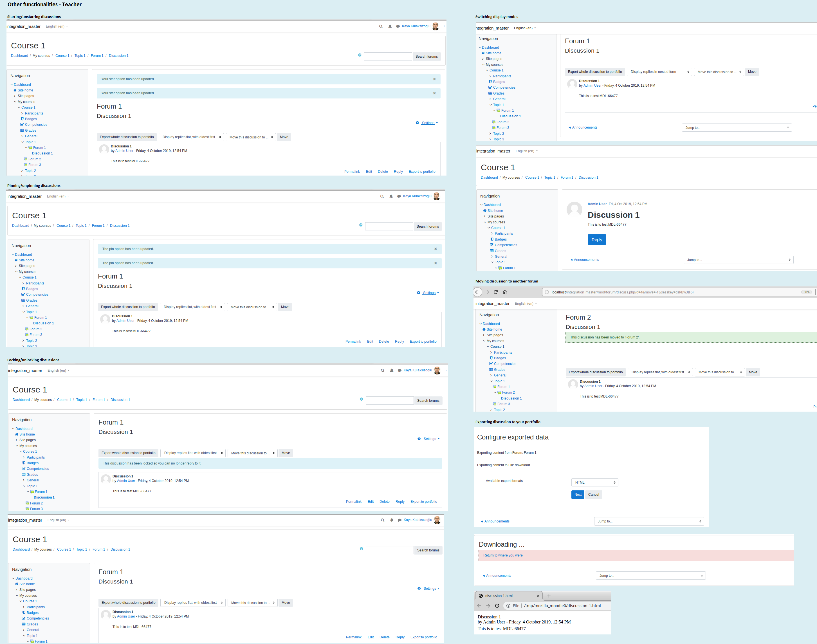The width and height of the screenshot is (817, 644).
Task: Click search help question icon in Pinning/unpinning section
Action: pos(361,225)
